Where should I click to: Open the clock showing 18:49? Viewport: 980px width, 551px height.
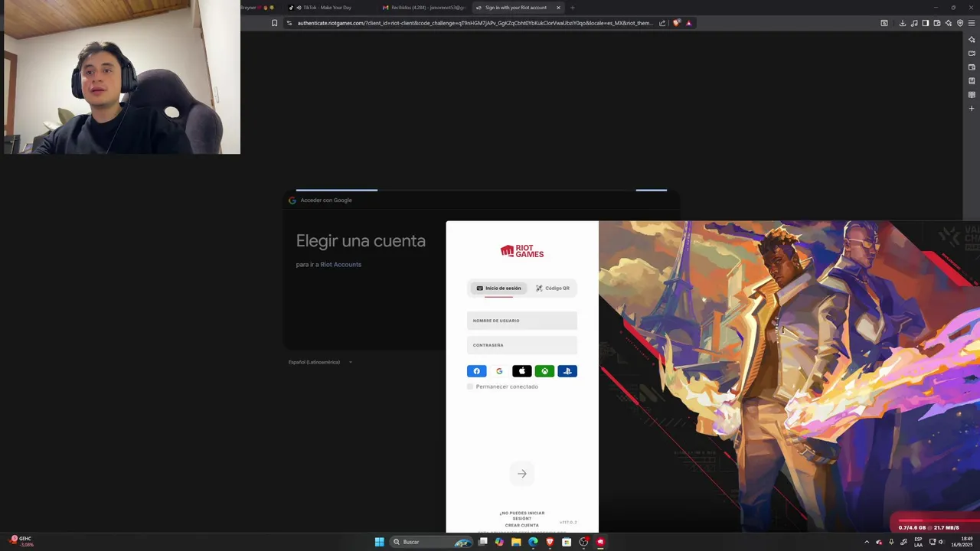pos(962,542)
